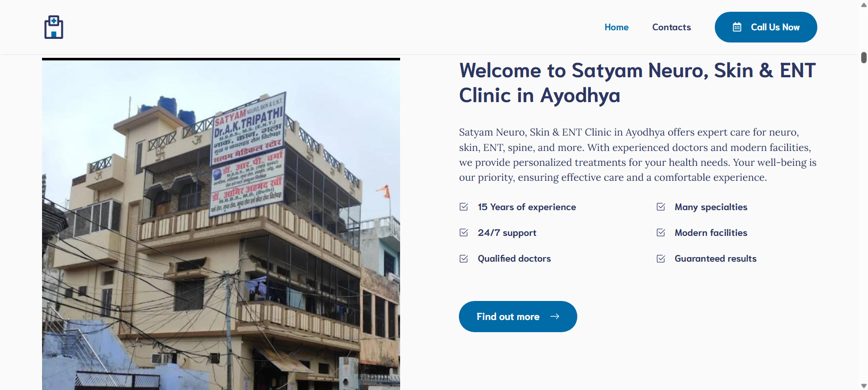The image size is (868, 390).
Task: Click the Call Us Now button
Action: click(x=766, y=27)
